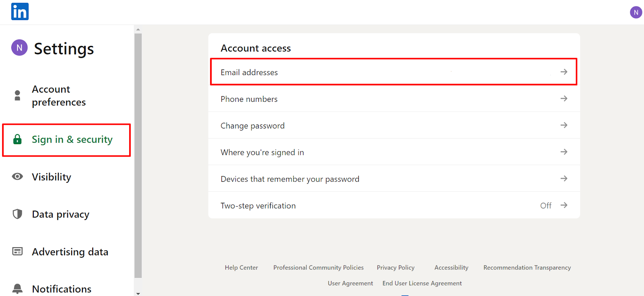Viewport: 644px width, 296px height.
Task: Click the person icon beside Account preferences
Action: click(x=17, y=95)
